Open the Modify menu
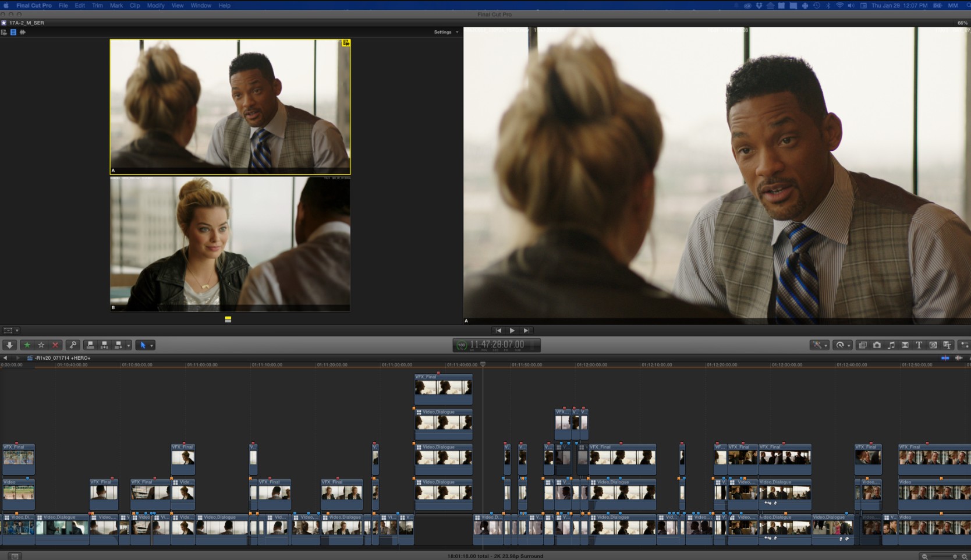The height and width of the screenshot is (560, 971). point(155,5)
